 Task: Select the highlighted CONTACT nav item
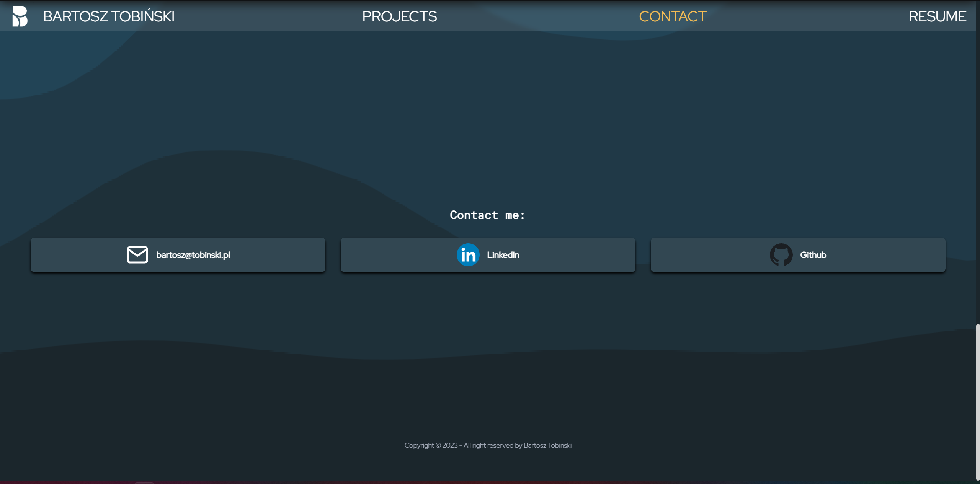pyautogui.click(x=672, y=16)
